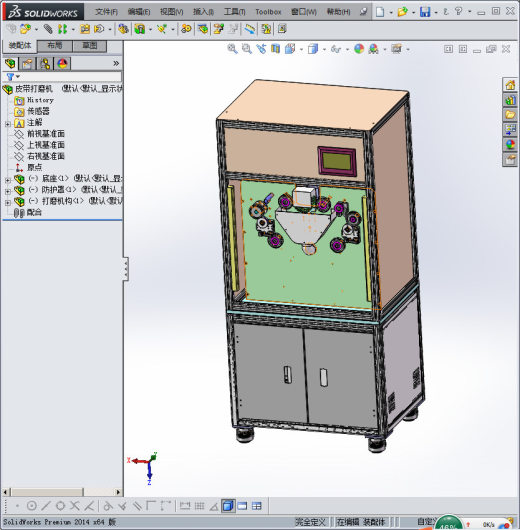Open the Toolbox menu
This screenshot has width=520, height=530.
tap(268, 12)
